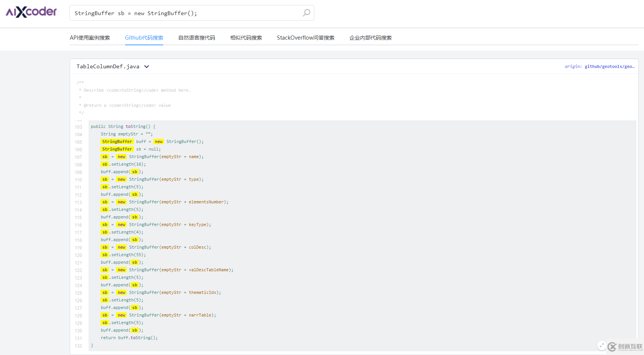644x355 pixels.
Task: Open the 自然语言搜代码 tab
Action: (x=197, y=38)
